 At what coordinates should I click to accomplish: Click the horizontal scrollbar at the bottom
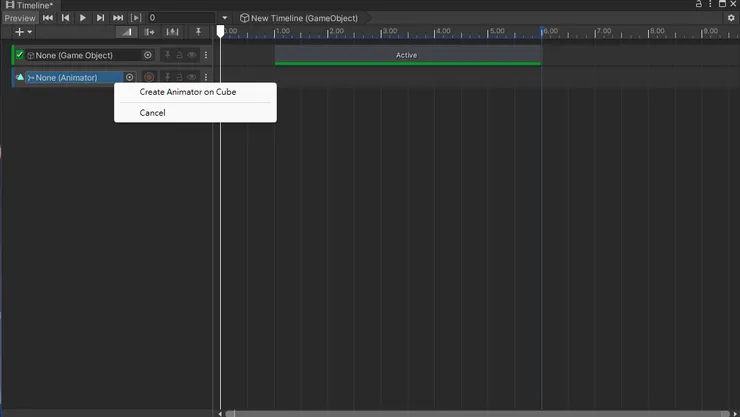(x=478, y=414)
